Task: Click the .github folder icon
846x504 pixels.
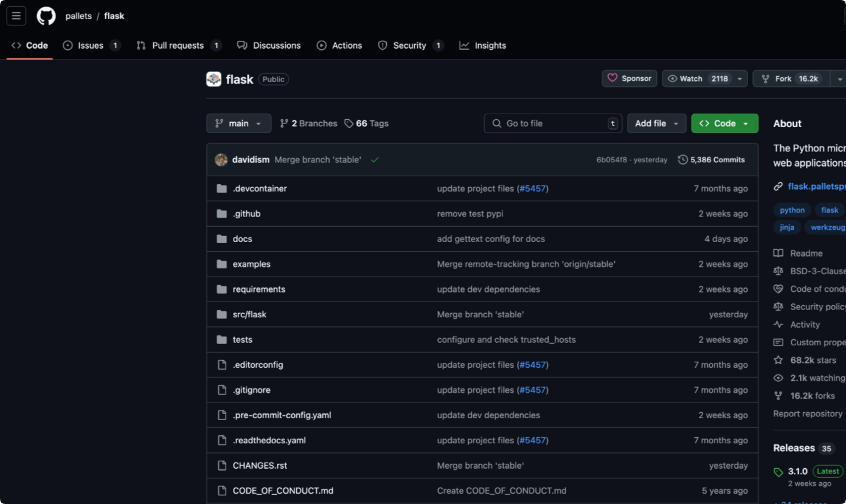Action: point(222,214)
